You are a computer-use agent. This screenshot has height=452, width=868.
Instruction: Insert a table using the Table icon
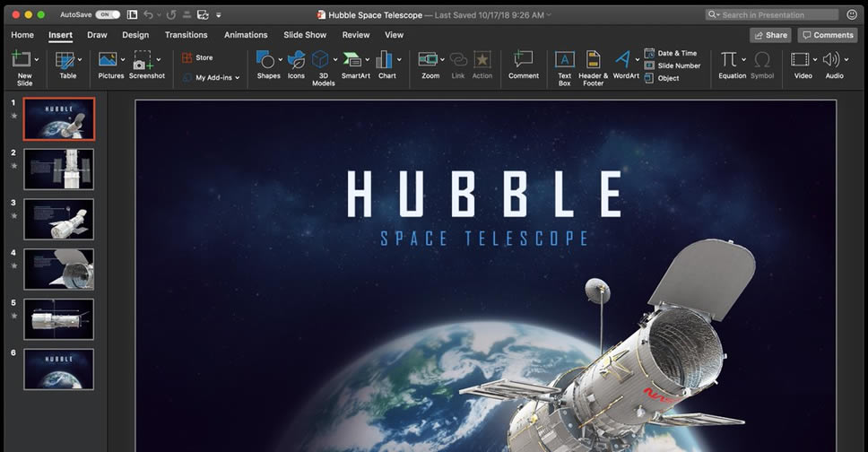(x=65, y=61)
